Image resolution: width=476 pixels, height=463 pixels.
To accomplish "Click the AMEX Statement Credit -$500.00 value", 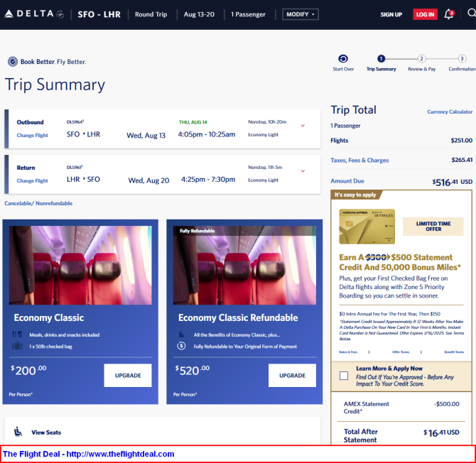I will 447,404.
